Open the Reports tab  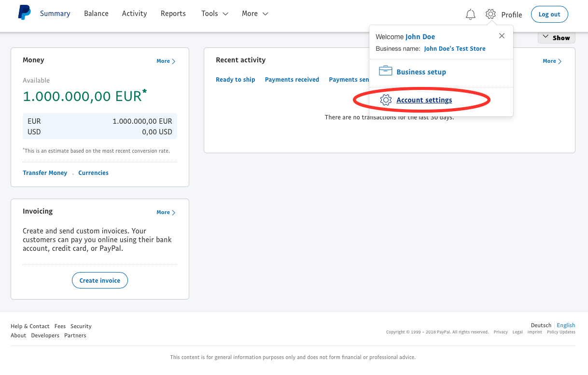[x=173, y=14]
